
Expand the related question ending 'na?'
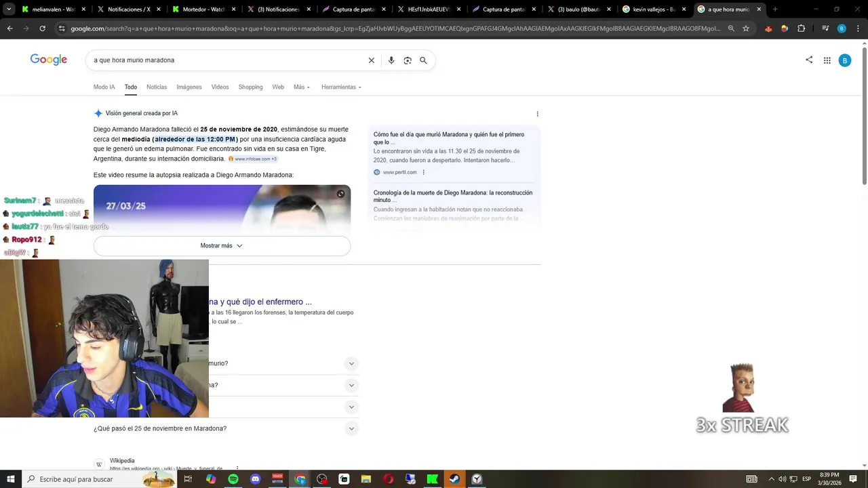pyautogui.click(x=351, y=386)
